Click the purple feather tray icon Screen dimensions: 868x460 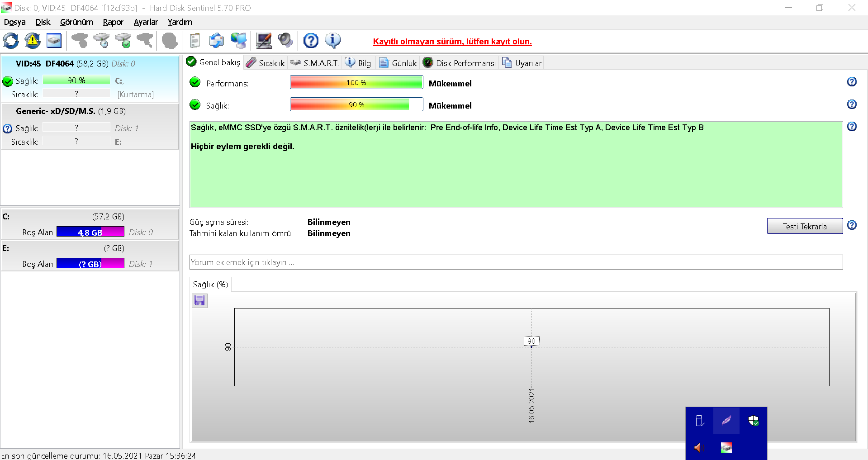pos(726,421)
